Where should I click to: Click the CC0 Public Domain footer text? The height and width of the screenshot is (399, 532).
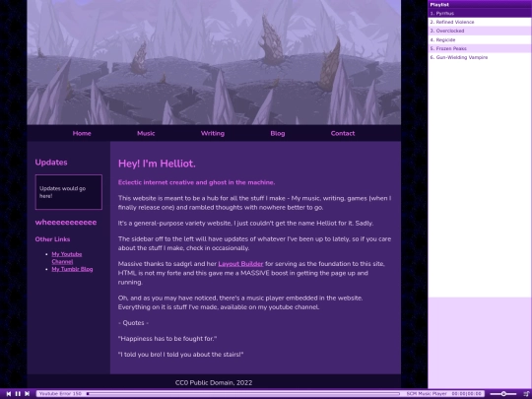point(214,382)
